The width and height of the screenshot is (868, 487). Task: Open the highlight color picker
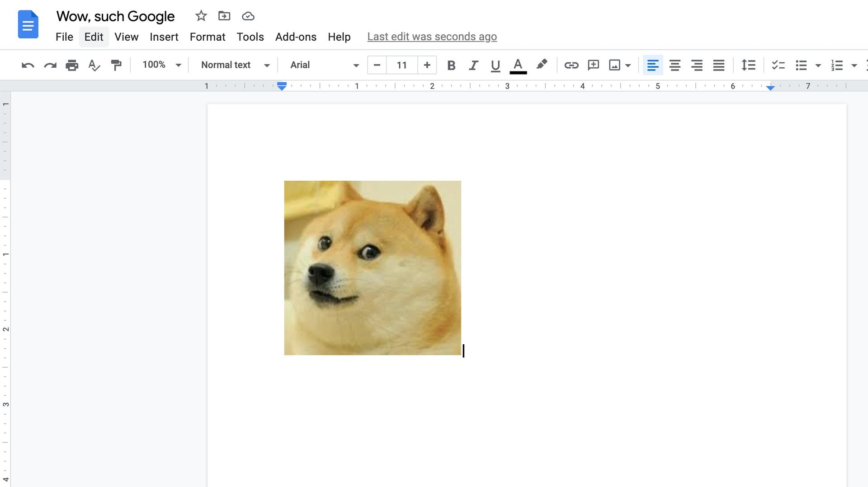click(542, 65)
